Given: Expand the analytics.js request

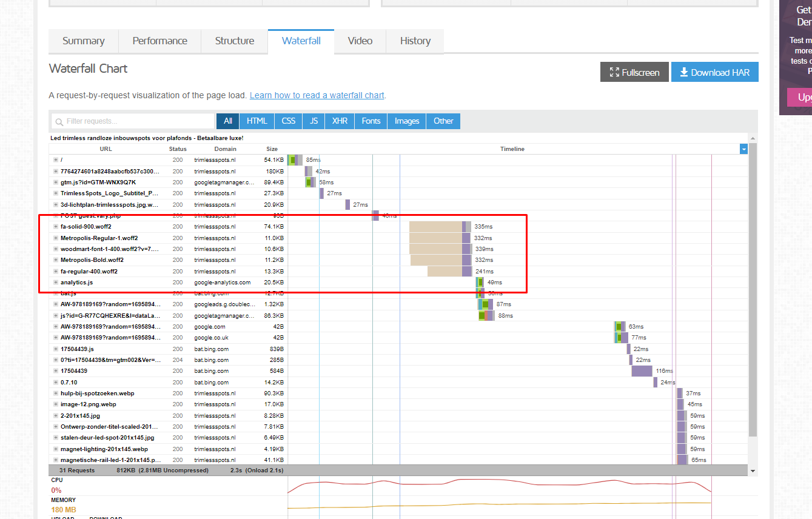Looking at the screenshot, I should [56, 283].
